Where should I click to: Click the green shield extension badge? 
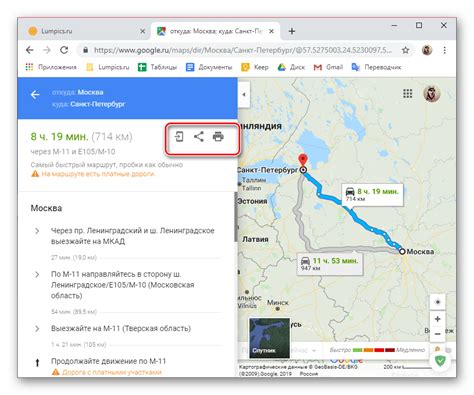[x=440, y=361]
